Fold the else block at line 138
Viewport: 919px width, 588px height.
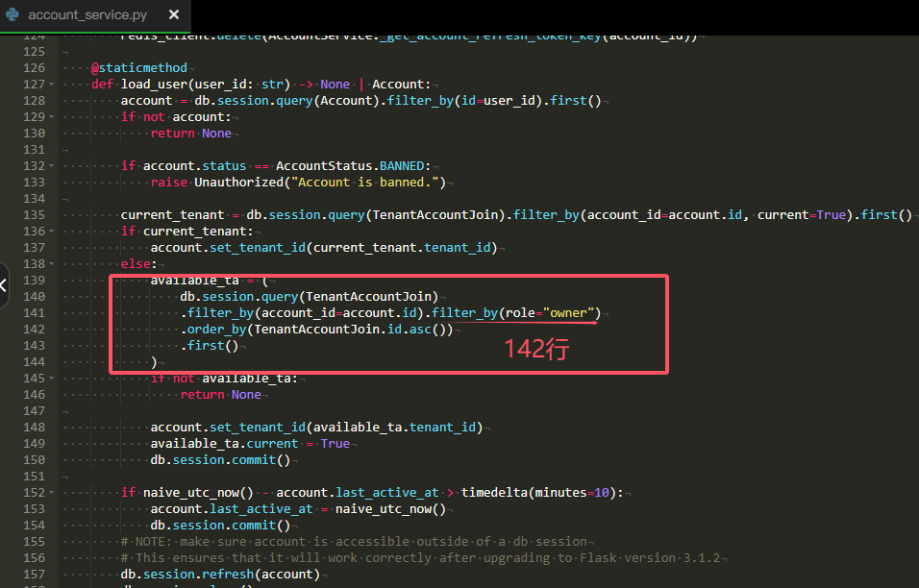pos(51,264)
